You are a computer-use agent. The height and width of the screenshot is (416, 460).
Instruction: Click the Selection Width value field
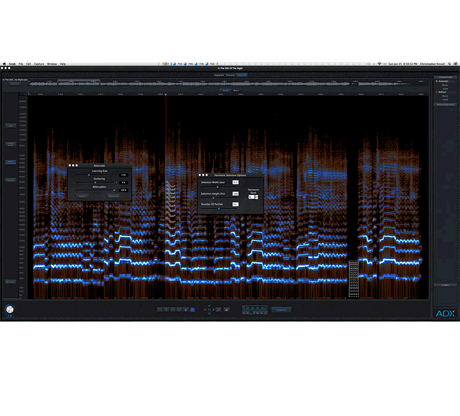pyautogui.click(x=235, y=182)
